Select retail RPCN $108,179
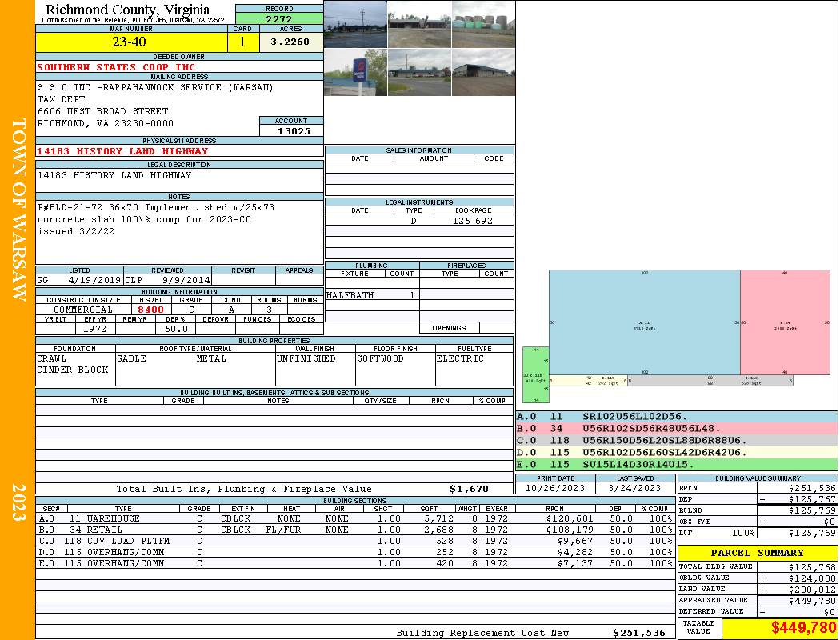This screenshot has height=640, width=840. coord(570,530)
